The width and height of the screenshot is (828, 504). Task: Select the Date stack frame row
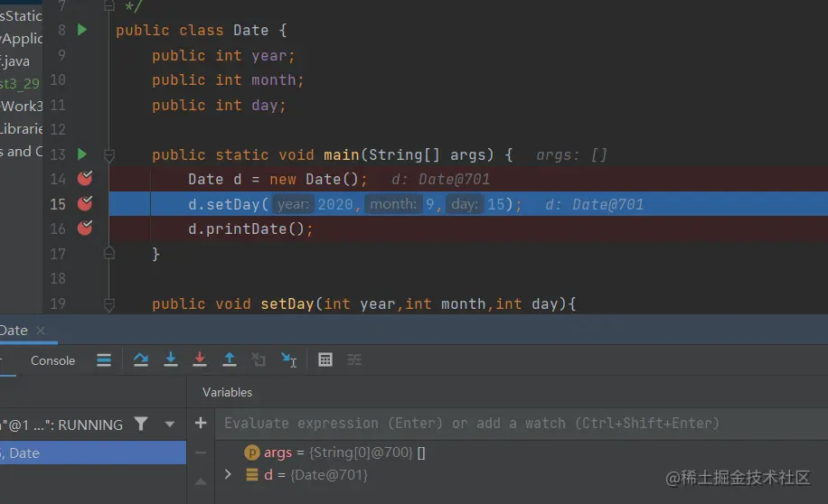click(x=93, y=453)
